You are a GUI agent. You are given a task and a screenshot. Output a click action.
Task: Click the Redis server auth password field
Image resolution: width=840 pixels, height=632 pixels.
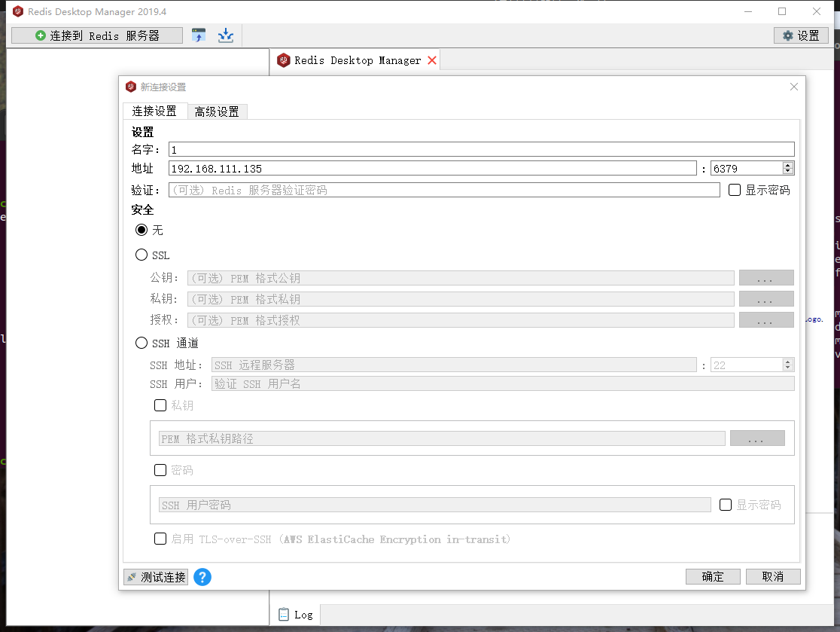point(444,190)
